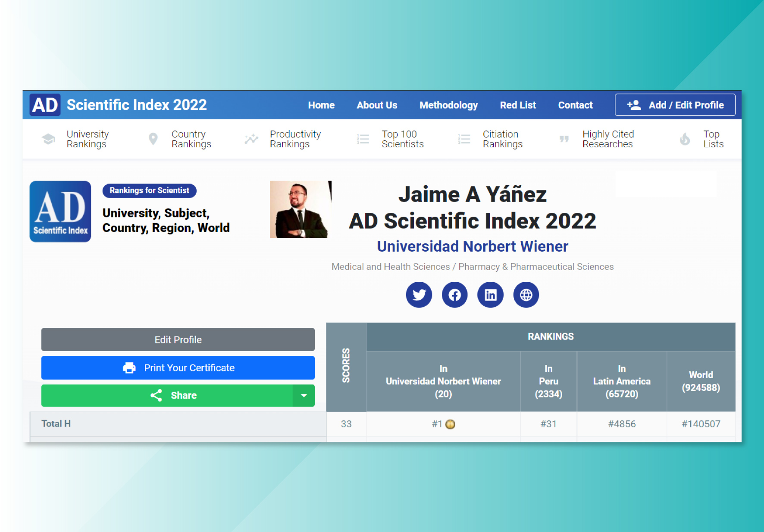Click the University Rankings graduation cap icon
This screenshot has height=532, width=764.
[x=49, y=139]
